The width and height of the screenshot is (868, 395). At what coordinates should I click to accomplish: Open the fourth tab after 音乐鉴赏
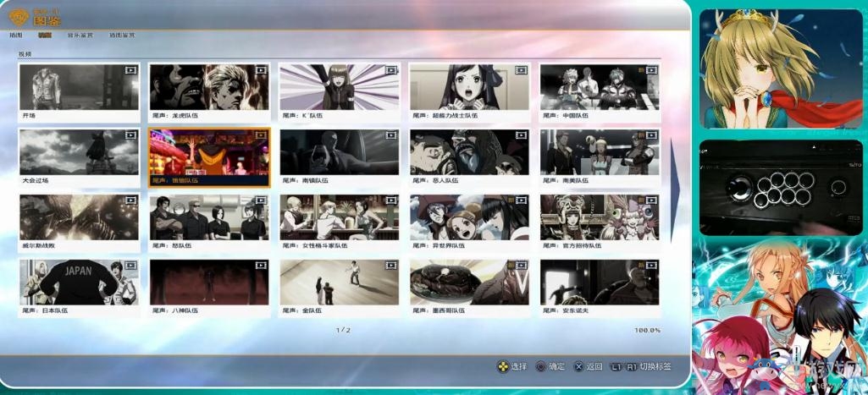122,36
